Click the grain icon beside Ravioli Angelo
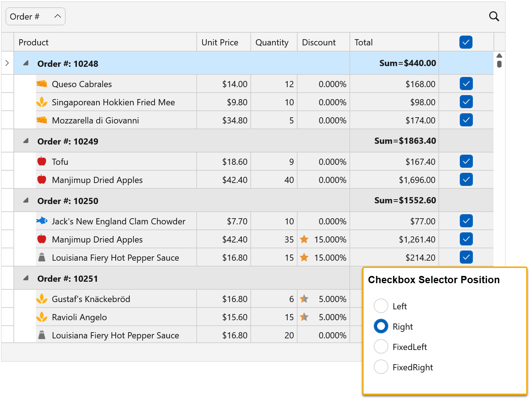The width and height of the screenshot is (532, 403). [42, 317]
